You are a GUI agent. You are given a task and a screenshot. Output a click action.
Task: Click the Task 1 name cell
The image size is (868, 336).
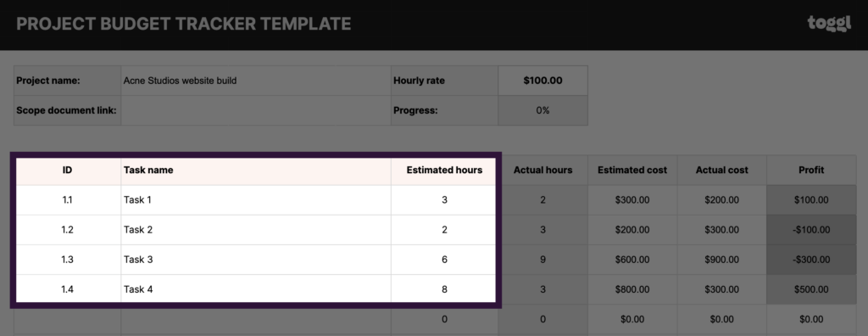pos(256,200)
